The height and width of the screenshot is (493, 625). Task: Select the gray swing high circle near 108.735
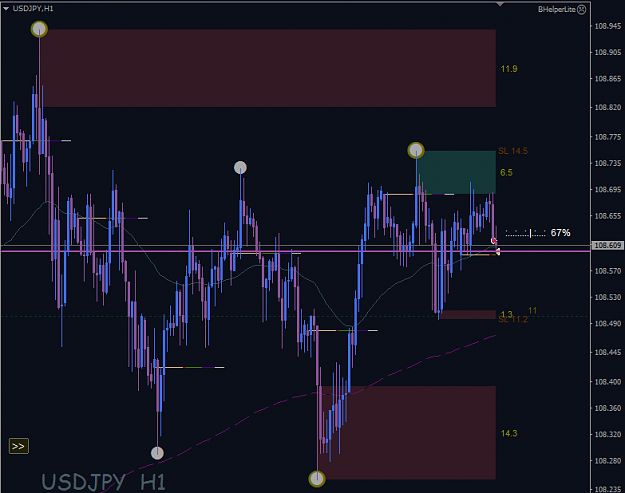pos(240,167)
